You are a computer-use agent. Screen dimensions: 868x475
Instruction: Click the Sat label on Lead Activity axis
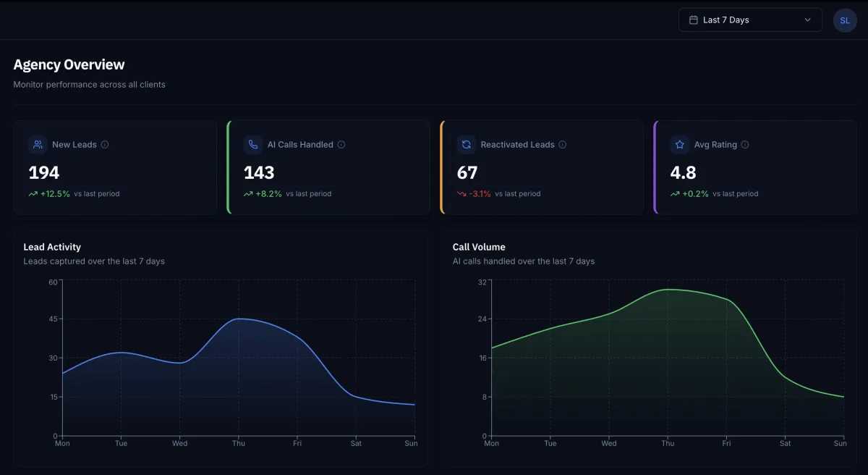(x=355, y=444)
